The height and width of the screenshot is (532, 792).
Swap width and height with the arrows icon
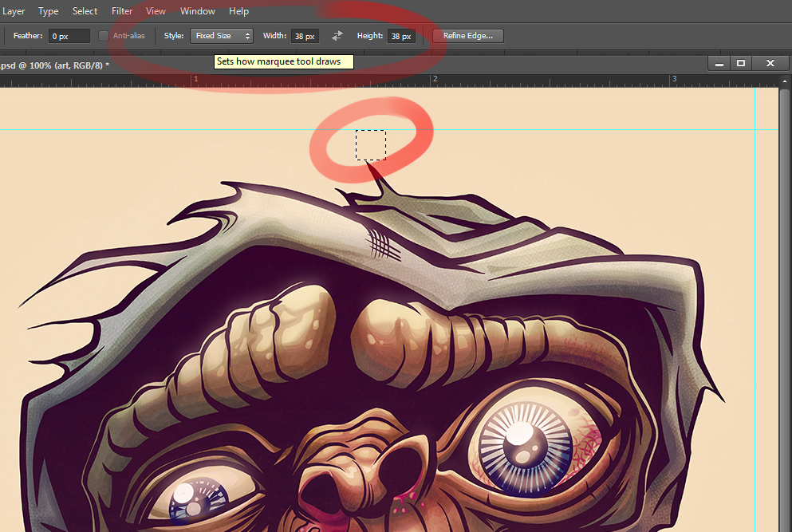[x=337, y=36]
